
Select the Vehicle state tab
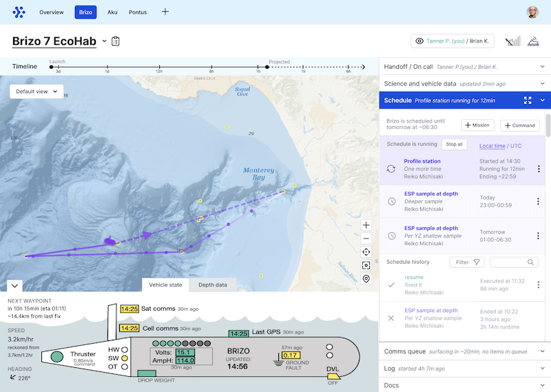click(165, 285)
